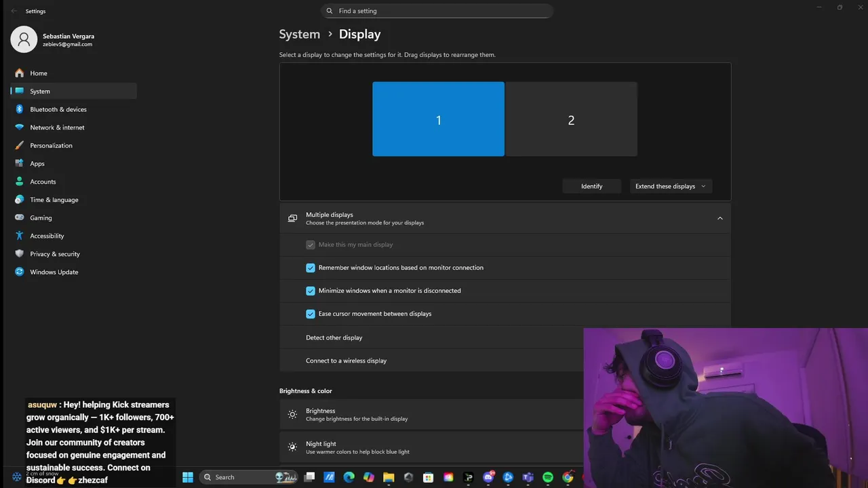Viewport: 868px width, 488px height.
Task: Click the Detect other display row
Action: pyautogui.click(x=431, y=338)
